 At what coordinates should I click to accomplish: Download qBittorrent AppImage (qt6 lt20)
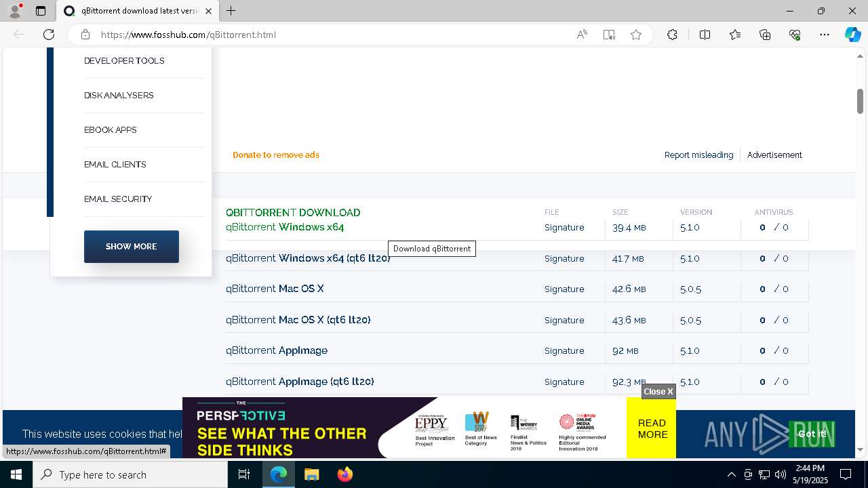pos(300,382)
